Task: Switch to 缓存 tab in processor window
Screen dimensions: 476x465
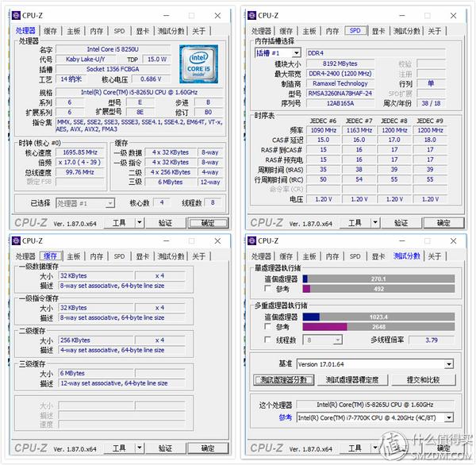Action: click(x=51, y=31)
